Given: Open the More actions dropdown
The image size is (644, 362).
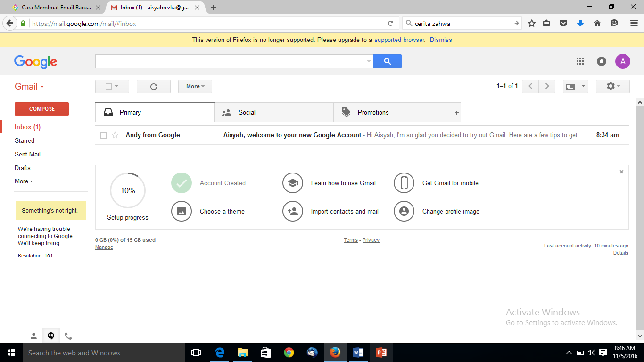Looking at the screenshot, I should pyautogui.click(x=195, y=86).
